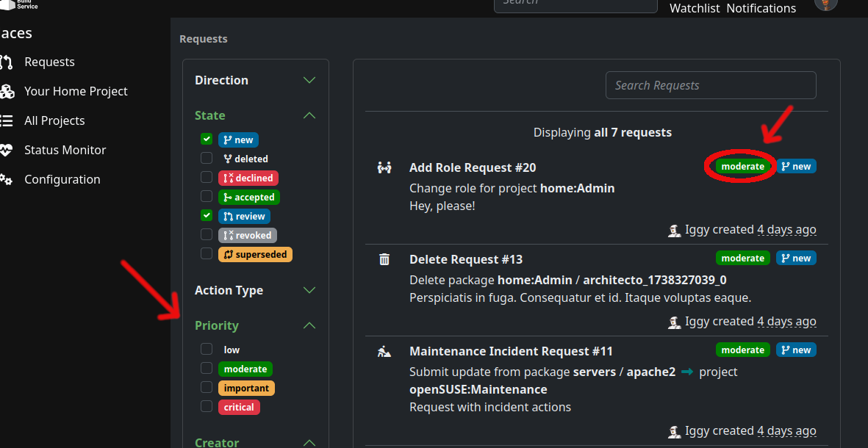Collapse the Priority filter section

(309, 325)
